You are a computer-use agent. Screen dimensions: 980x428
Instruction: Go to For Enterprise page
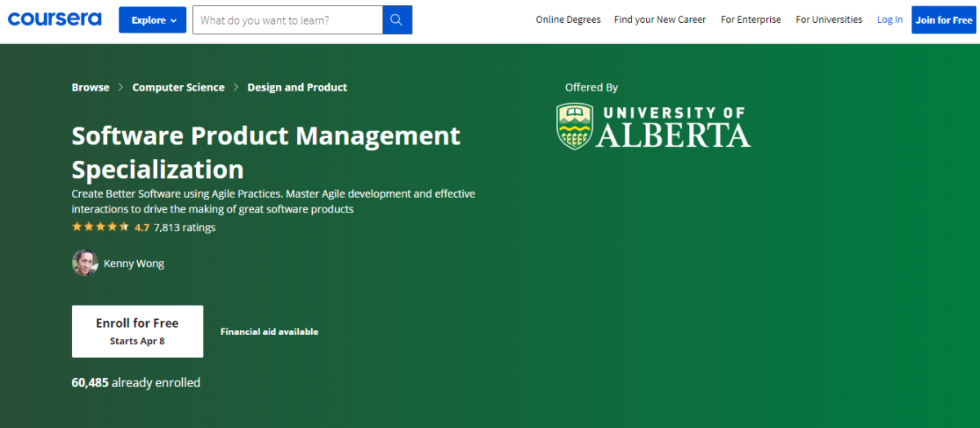click(751, 20)
